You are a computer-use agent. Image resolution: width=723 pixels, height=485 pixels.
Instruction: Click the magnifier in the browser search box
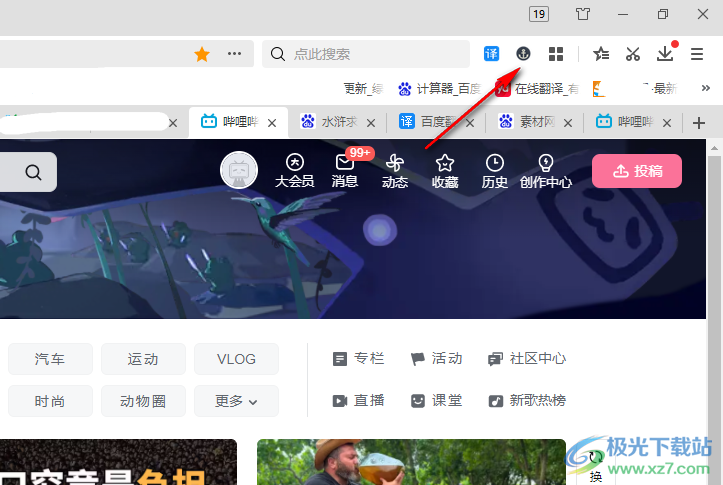[278, 54]
